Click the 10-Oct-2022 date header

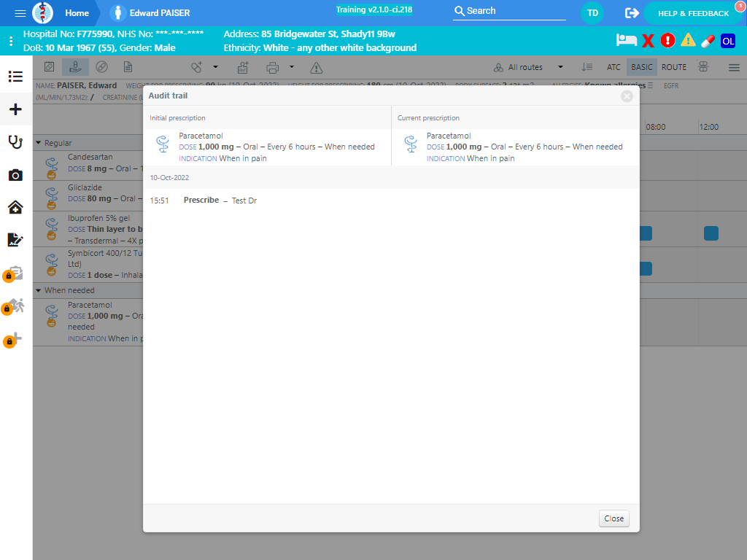169,178
